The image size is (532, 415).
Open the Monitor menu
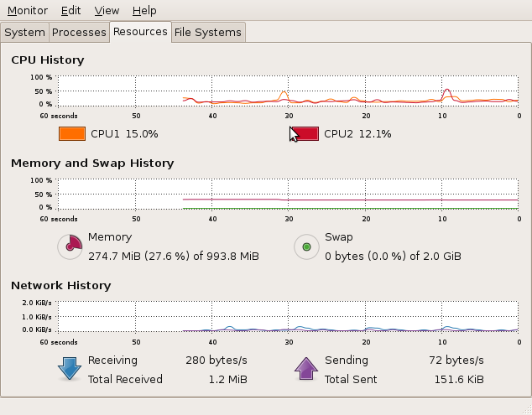(28, 11)
